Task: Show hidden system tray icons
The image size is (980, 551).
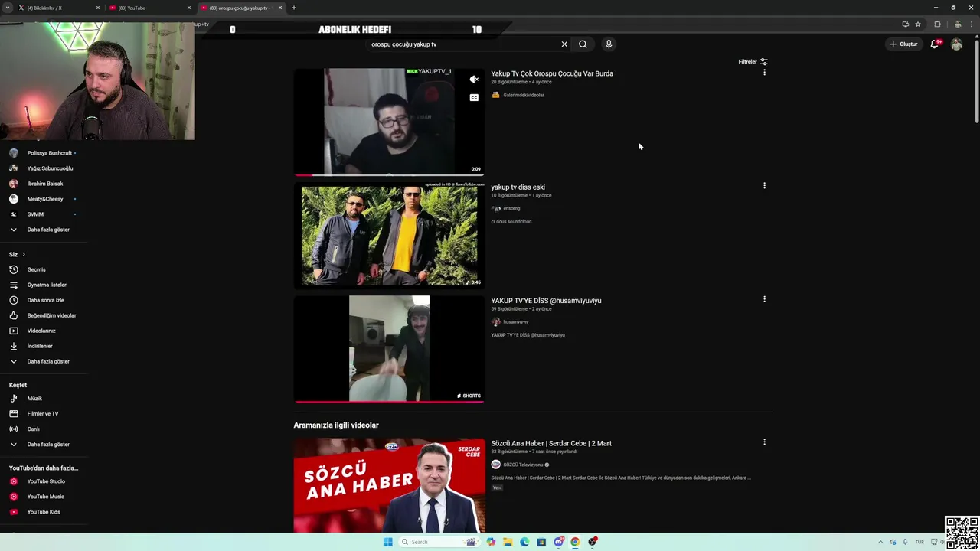Action: click(x=880, y=542)
